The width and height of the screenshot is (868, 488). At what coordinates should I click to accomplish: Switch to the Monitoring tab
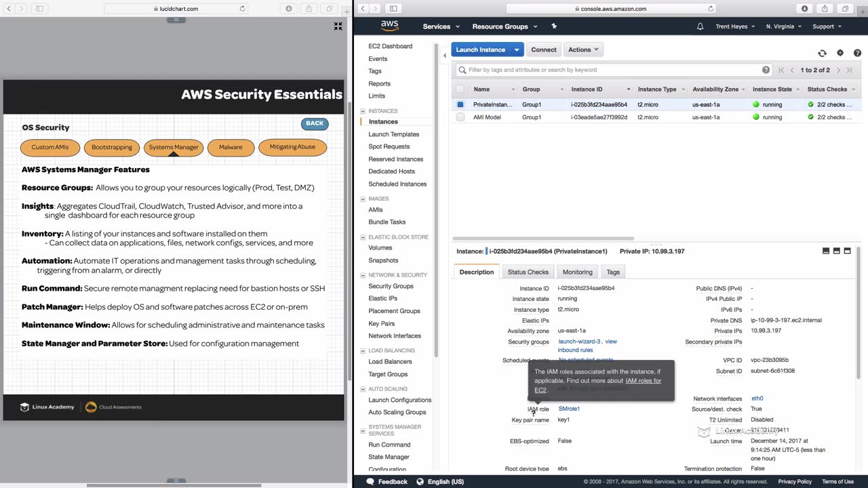[x=578, y=272]
